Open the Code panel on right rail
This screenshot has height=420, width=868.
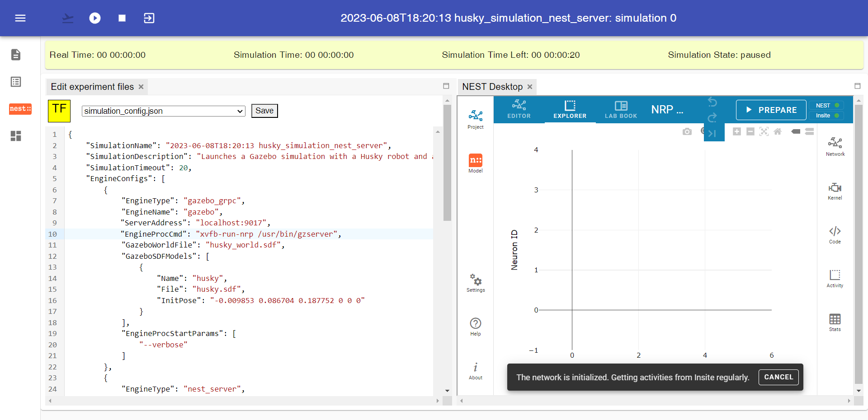(835, 234)
